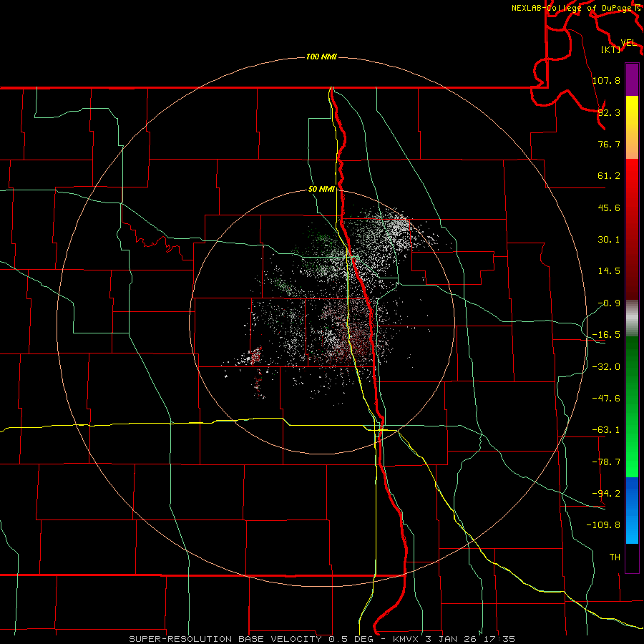Click the [KT] units label
This screenshot has width=644, height=644.
(610, 49)
